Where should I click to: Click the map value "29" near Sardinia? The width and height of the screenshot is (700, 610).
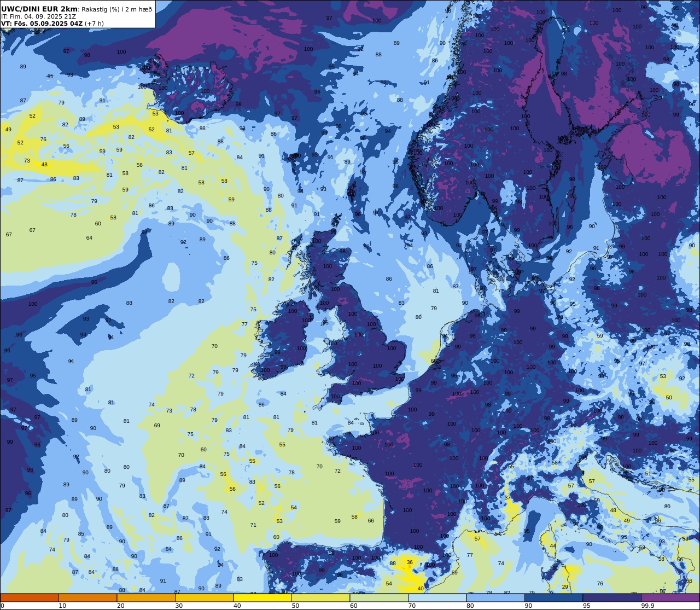pos(565,586)
